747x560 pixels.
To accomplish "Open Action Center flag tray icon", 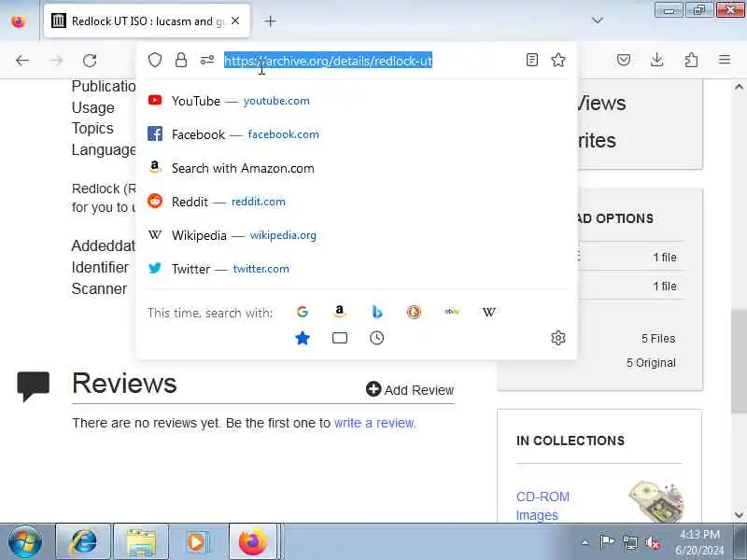I will [606, 542].
